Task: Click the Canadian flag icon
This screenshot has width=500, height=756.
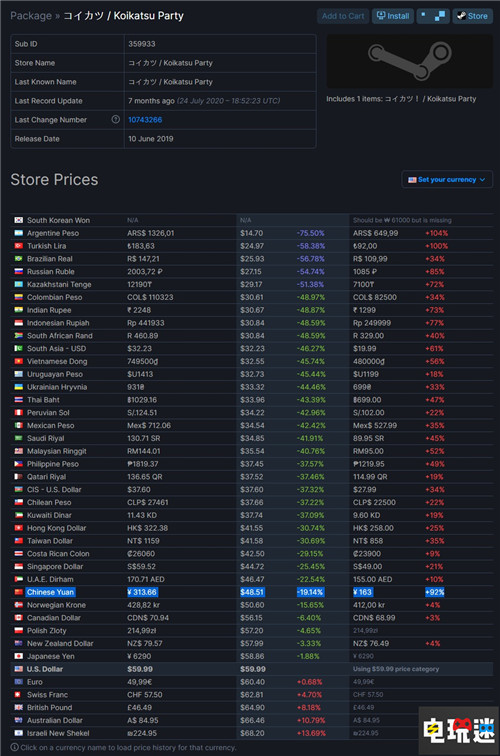Action: (18, 618)
